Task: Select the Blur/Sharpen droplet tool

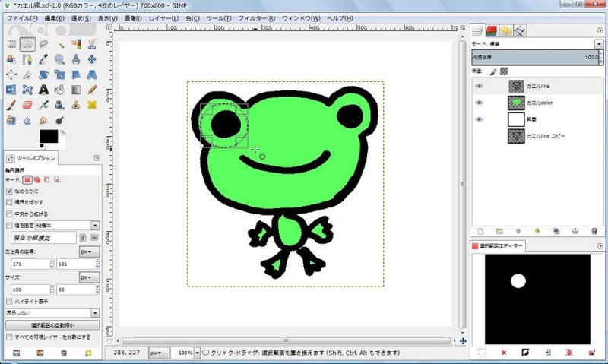Action: (x=27, y=120)
